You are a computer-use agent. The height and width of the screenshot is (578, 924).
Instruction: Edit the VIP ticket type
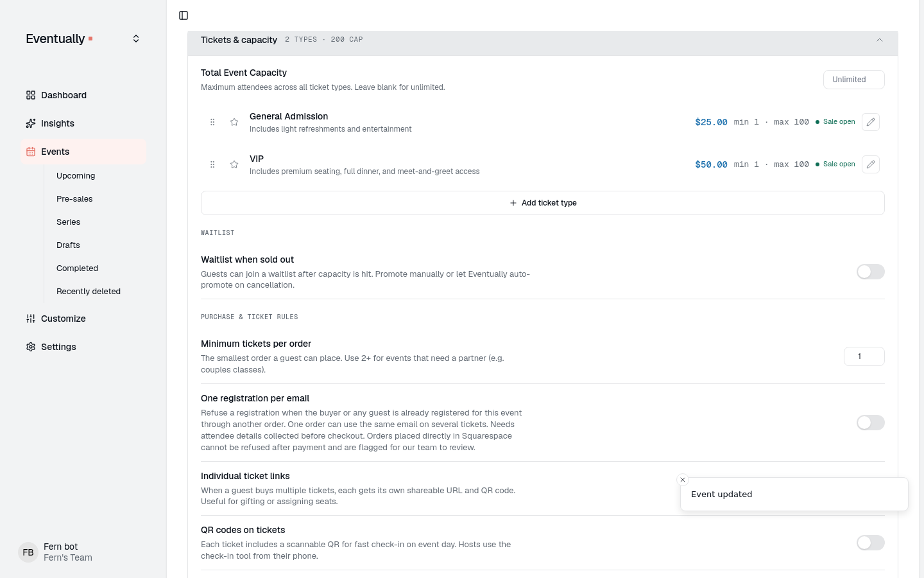(x=871, y=164)
